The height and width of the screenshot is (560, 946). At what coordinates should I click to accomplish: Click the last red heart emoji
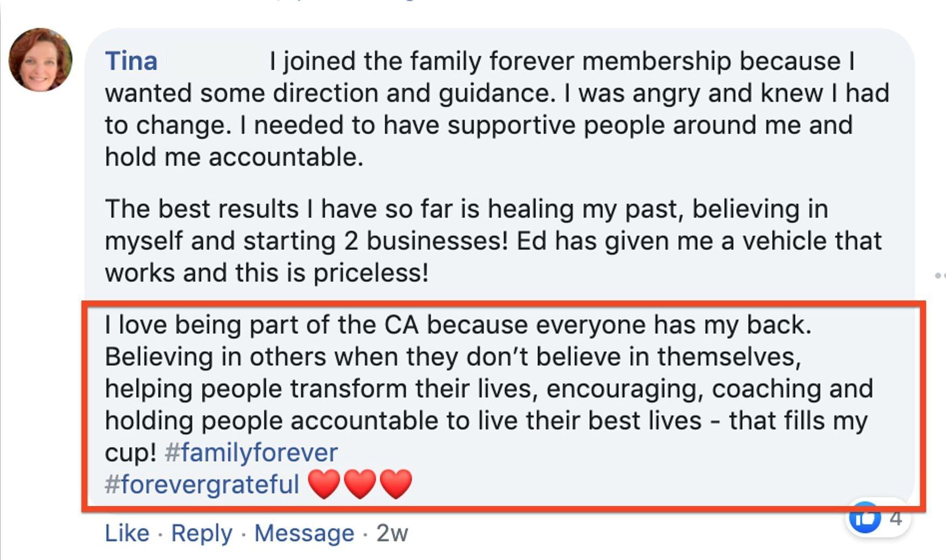pos(396,483)
